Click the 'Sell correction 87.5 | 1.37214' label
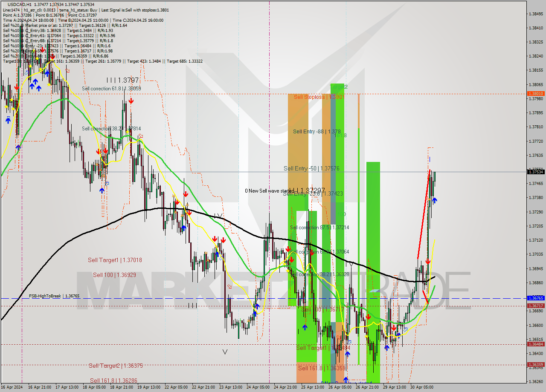This screenshot has height=392, width=546. 319,228
